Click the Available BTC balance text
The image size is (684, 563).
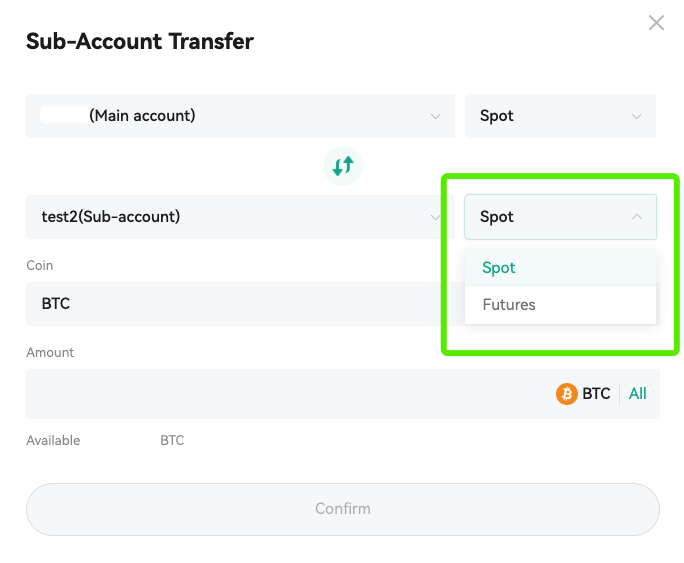click(x=105, y=440)
